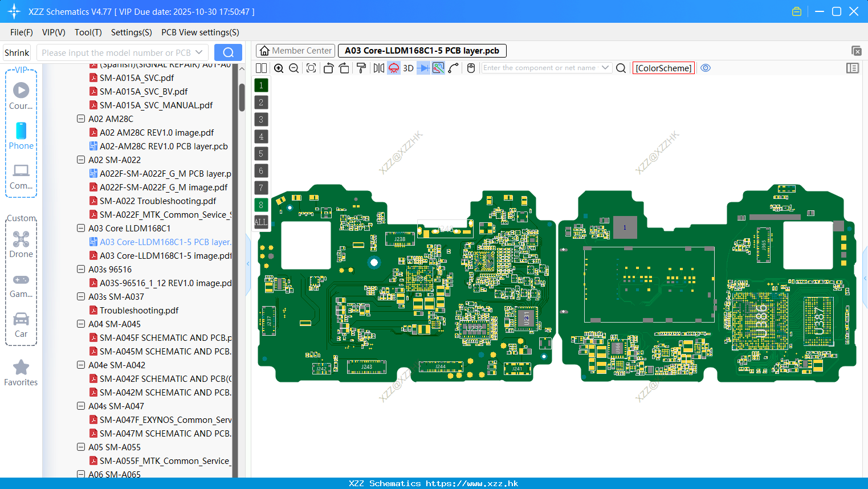
Task: Open SM-A045F SCHEMATIC AND PCB file
Action: pos(160,337)
